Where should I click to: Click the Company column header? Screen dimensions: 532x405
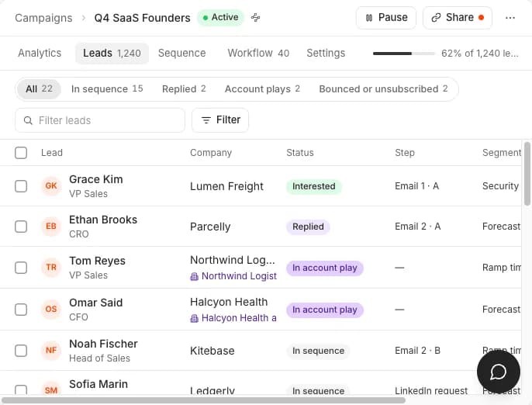pos(211,153)
